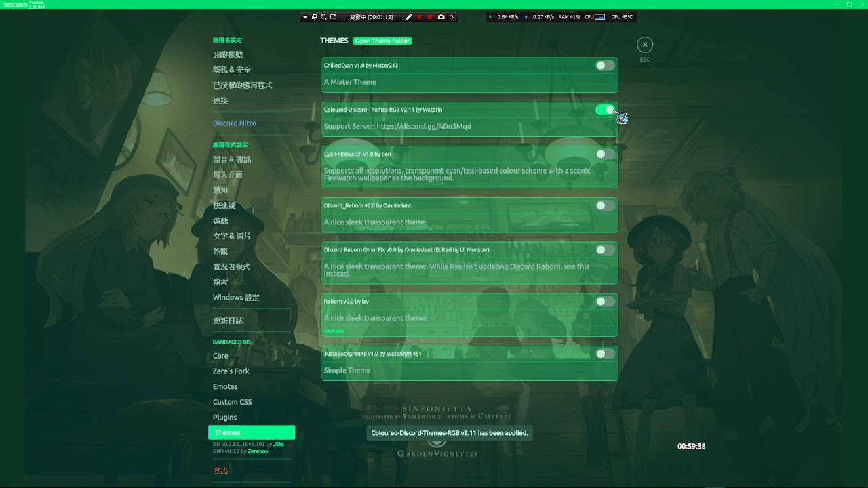The height and width of the screenshot is (488, 868).
Task: Disable the Coloured-Discord-Themes-RGB theme toggle
Action: (x=605, y=110)
